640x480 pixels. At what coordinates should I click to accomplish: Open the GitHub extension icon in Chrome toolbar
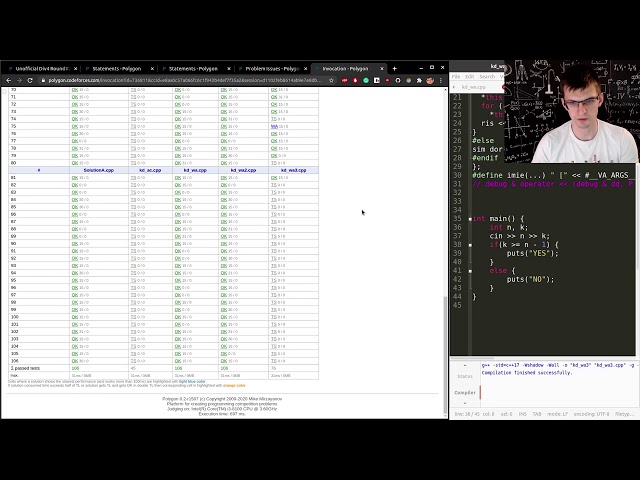(398, 80)
